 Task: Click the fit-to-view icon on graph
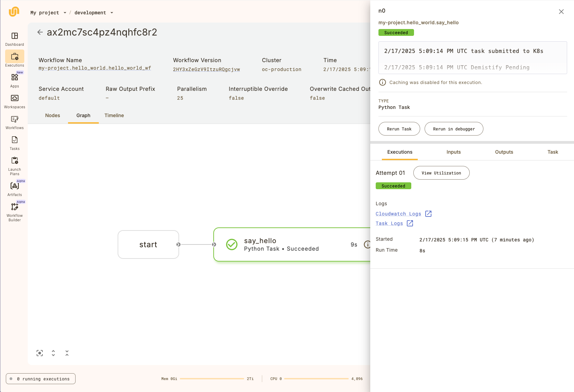[40, 353]
